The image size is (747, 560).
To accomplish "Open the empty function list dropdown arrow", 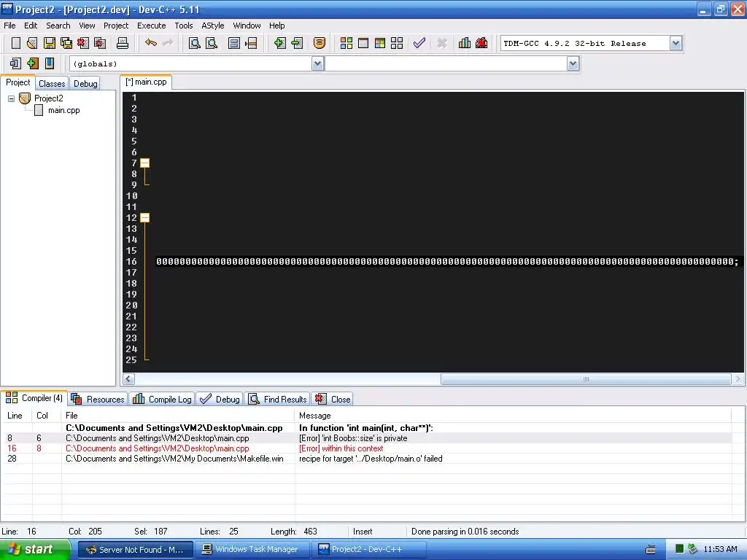I will tap(573, 64).
